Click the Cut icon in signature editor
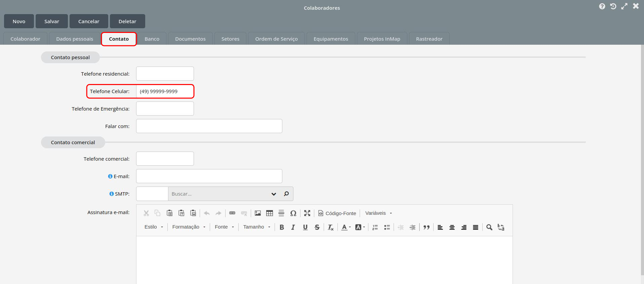 point(146,213)
